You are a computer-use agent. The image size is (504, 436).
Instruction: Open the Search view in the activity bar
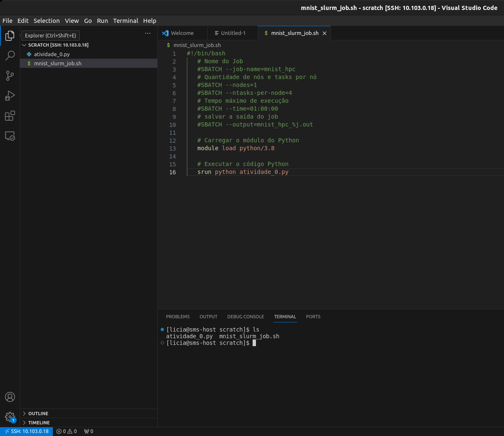(x=10, y=56)
